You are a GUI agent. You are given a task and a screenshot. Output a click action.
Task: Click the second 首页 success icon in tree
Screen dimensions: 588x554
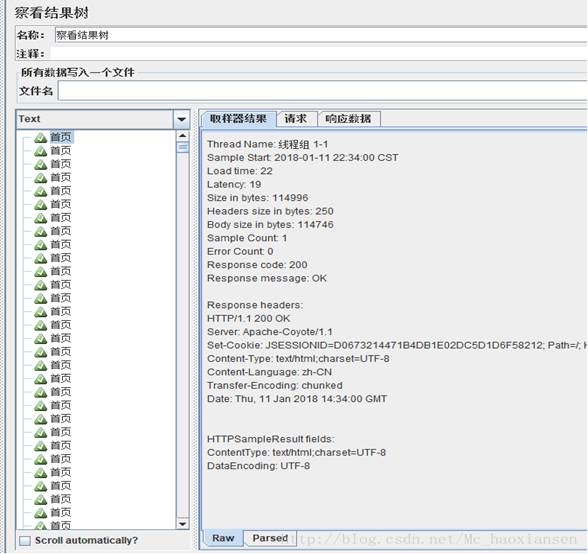click(x=40, y=151)
